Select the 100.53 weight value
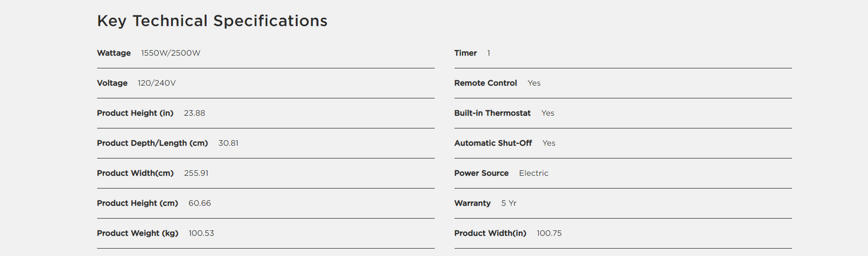Viewport: 868px width, 256px height. point(201,233)
